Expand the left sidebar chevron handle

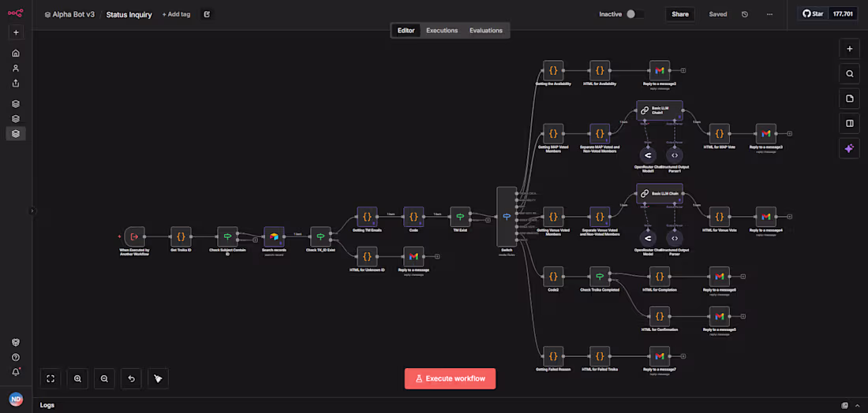point(32,210)
